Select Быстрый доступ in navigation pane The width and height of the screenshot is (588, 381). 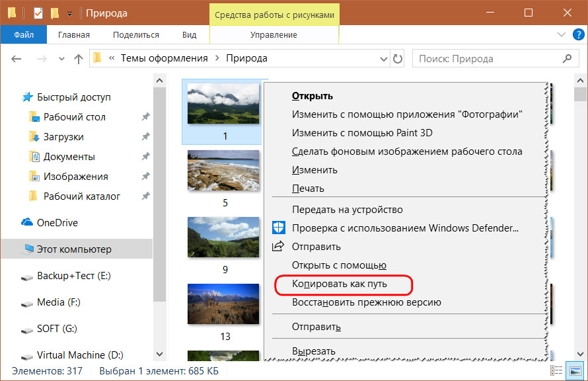[74, 97]
